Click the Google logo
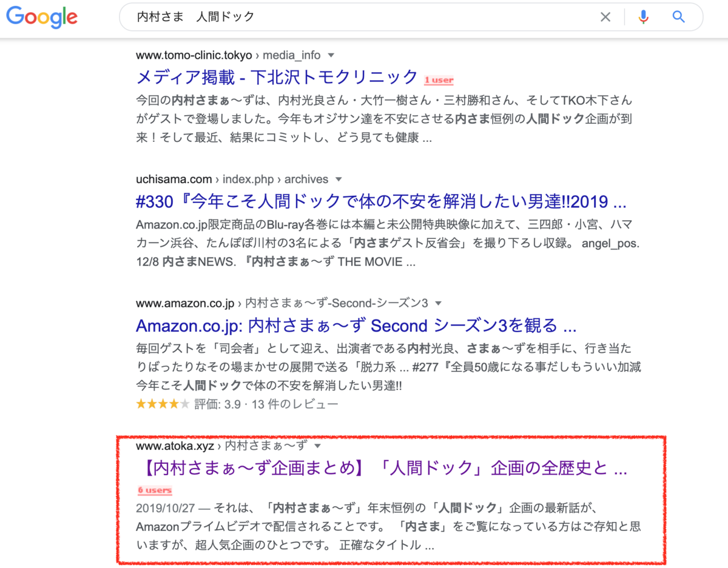The image size is (728, 568). click(x=42, y=17)
